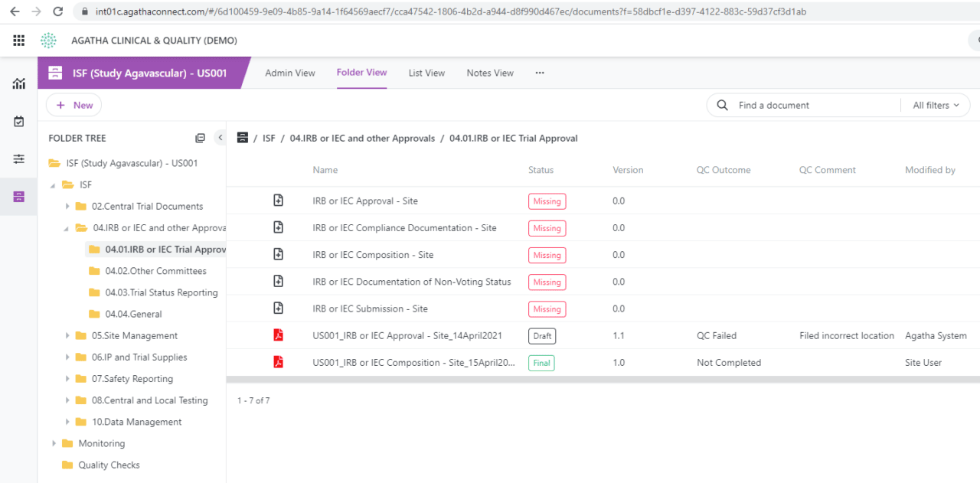The height and width of the screenshot is (483, 980).
Task: Select ISF (Study Agavascular) - US001 root node
Action: [132, 163]
